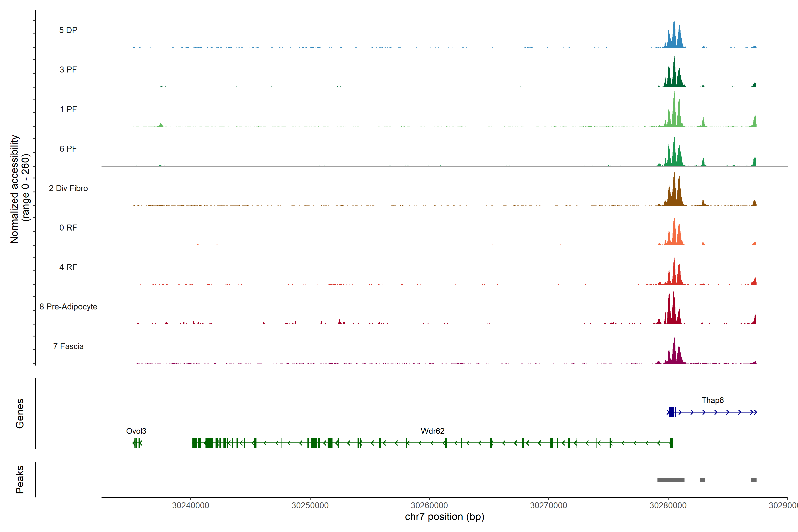Click the 7 Fascia track label
This screenshot has height=532, width=798.
tap(68, 346)
